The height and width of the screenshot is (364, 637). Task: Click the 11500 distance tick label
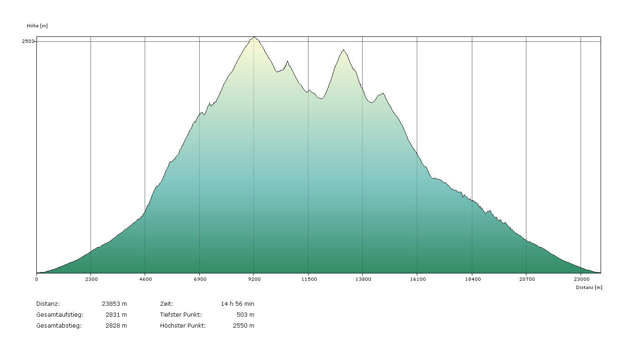point(309,279)
